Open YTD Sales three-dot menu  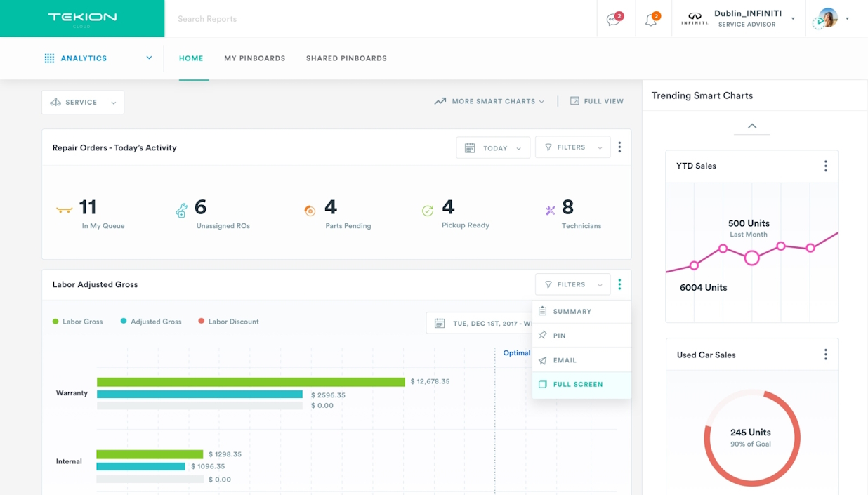(x=825, y=166)
